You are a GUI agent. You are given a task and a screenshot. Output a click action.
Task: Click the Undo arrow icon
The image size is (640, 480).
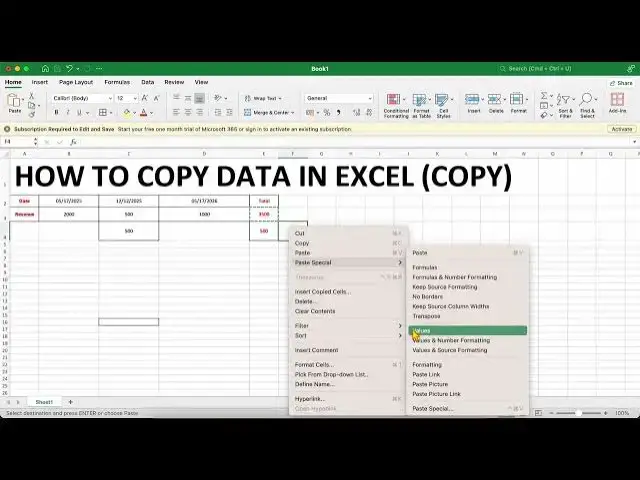(x=69, y=69)
